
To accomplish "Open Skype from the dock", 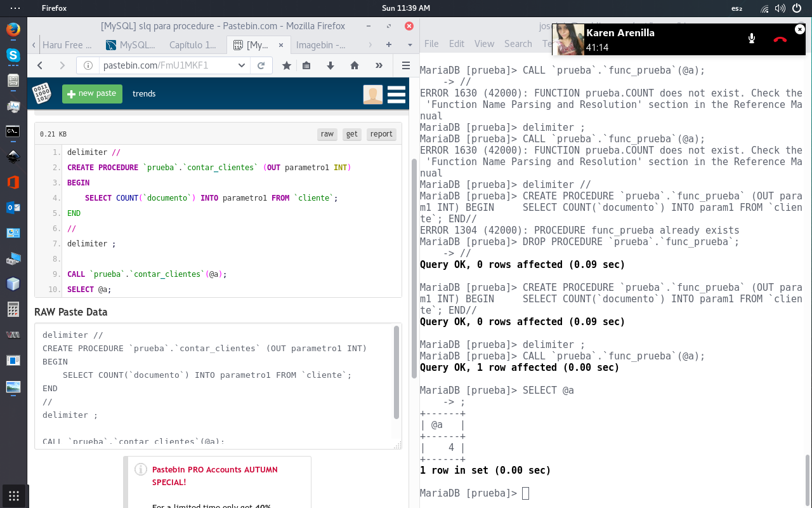I will click(13, 55).
